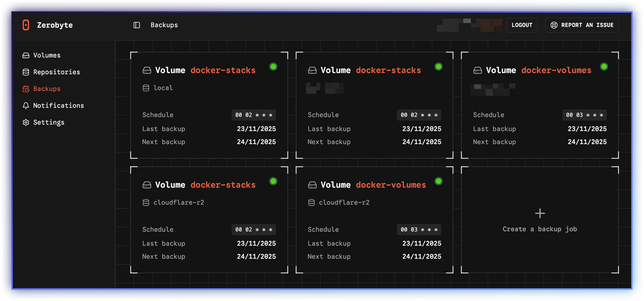Click the Backups calendar icon in sidebar
Screen dimensions: 644x301
(26, 89)
